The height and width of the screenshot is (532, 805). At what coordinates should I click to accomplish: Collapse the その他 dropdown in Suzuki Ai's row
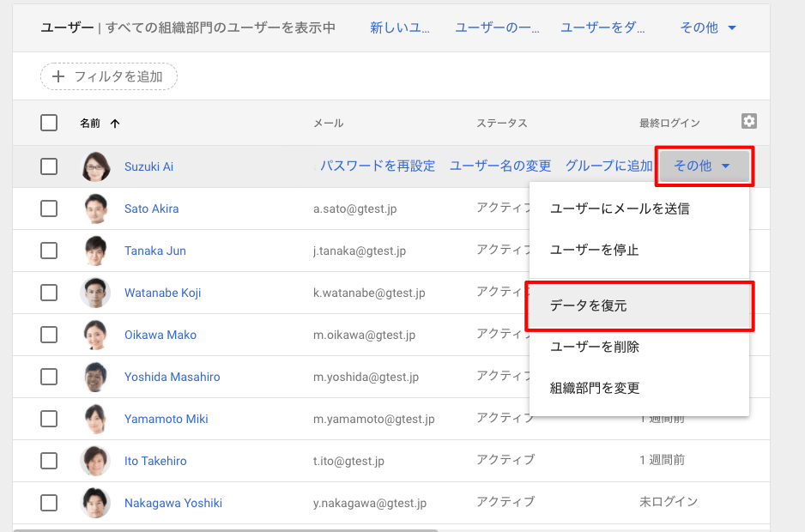(703, 166)
